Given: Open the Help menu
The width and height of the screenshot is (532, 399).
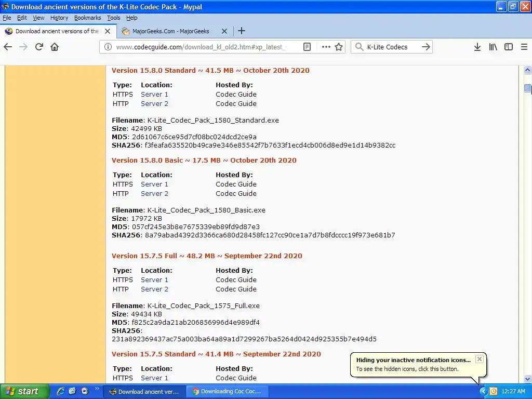Looking at the screenshot, I should point(131,18).
